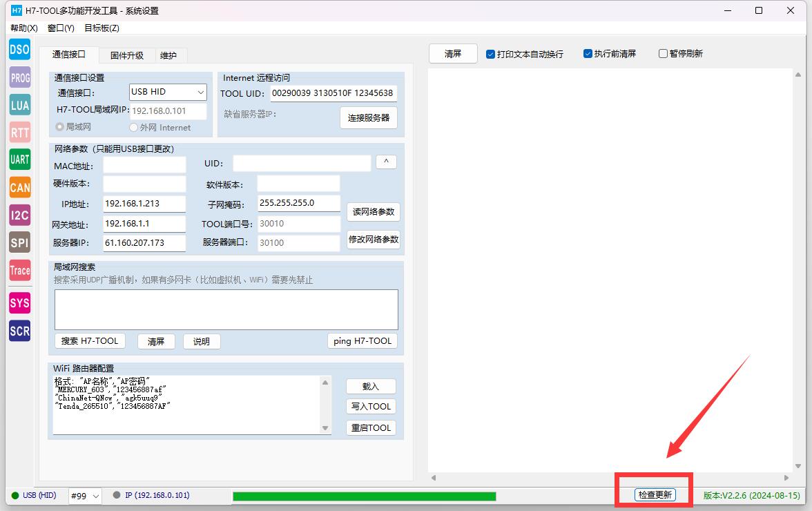Click the 网关地址 input field

[144, 224]
